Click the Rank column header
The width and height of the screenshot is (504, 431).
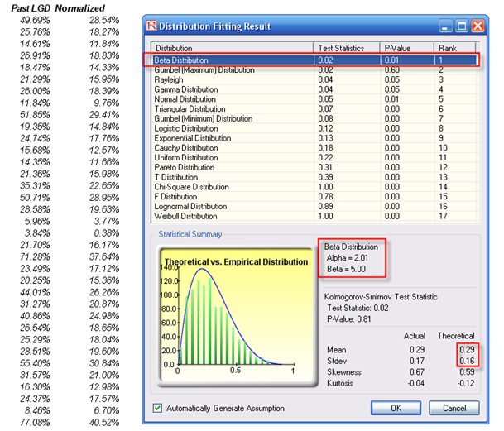[455, 48]
